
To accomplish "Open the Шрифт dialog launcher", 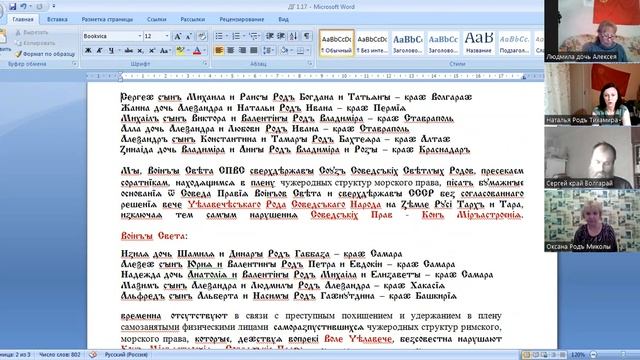I will pyautogui.click(x=205, y=64).
